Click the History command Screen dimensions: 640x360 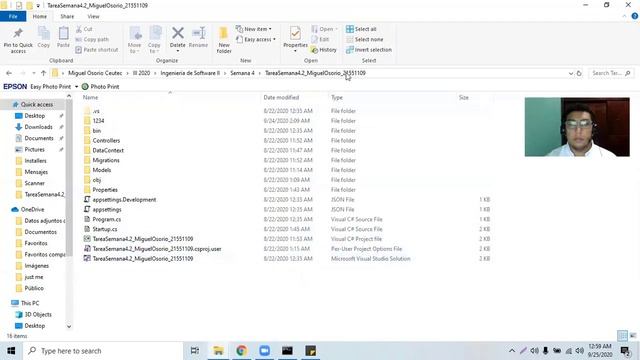pyautogui.click(x=324, y=50)
